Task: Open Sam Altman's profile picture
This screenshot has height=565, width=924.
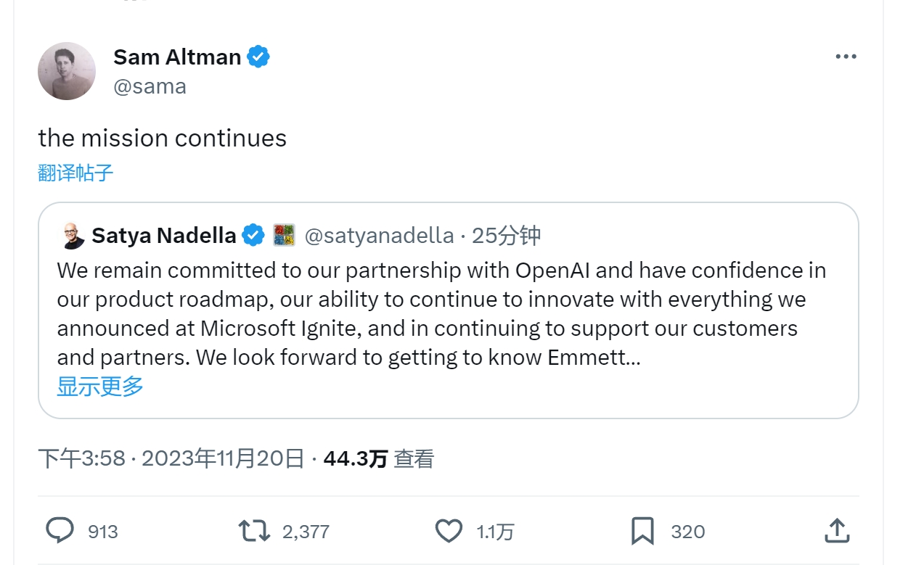Action: coord(67,71)
